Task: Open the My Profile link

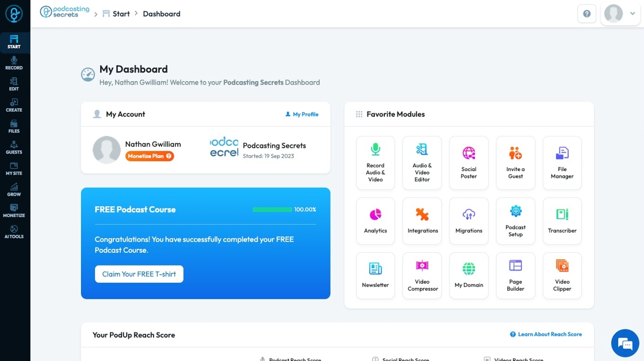Action: pos(302,115)
